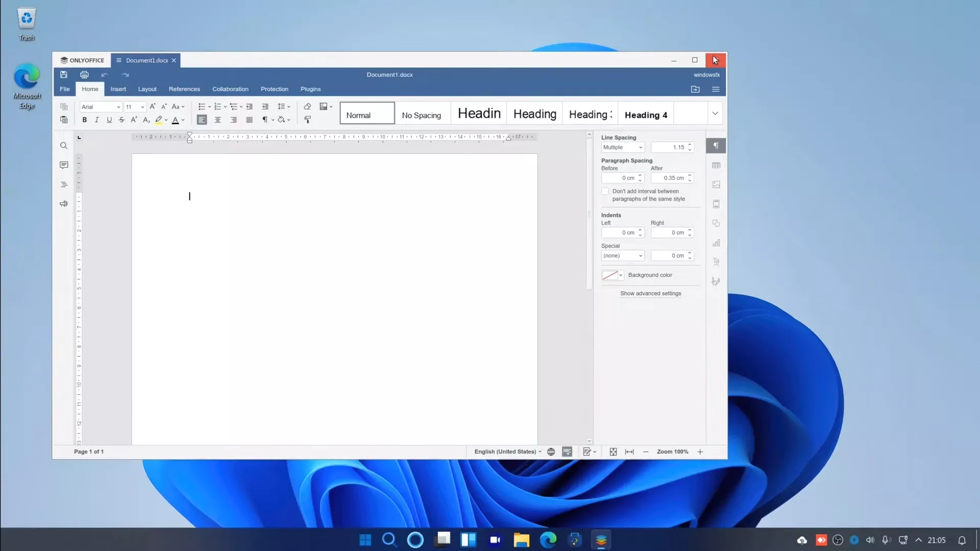Open the feedback megaphone icon

point(64,204)
